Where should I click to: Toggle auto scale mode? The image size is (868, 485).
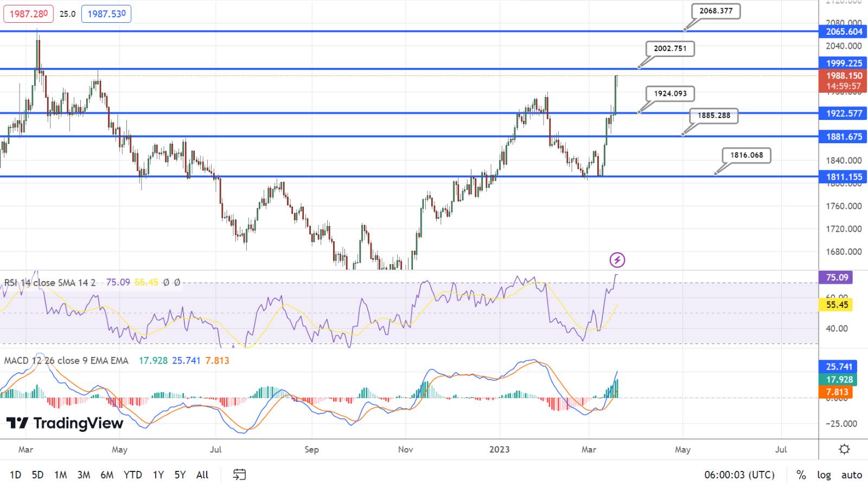(x=851, y=475)
